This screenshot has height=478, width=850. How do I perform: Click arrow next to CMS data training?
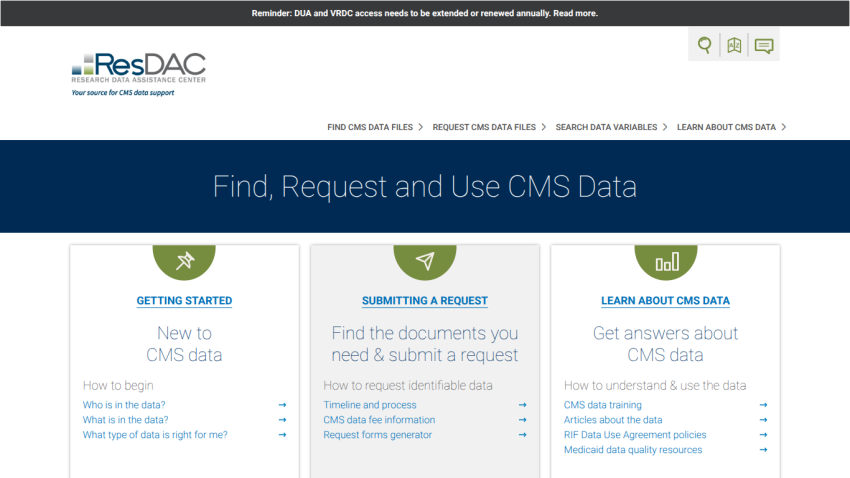pyautogui.click(x=763, y=405)
